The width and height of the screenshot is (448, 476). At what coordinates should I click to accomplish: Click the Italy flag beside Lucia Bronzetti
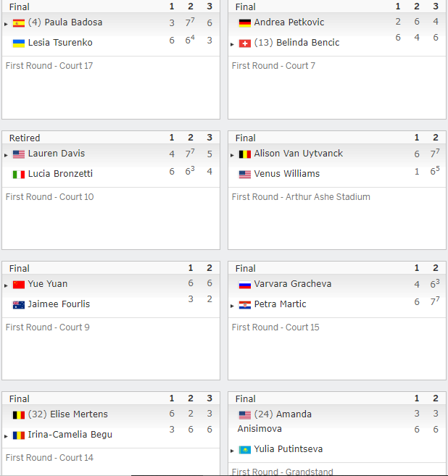point(19,175)
